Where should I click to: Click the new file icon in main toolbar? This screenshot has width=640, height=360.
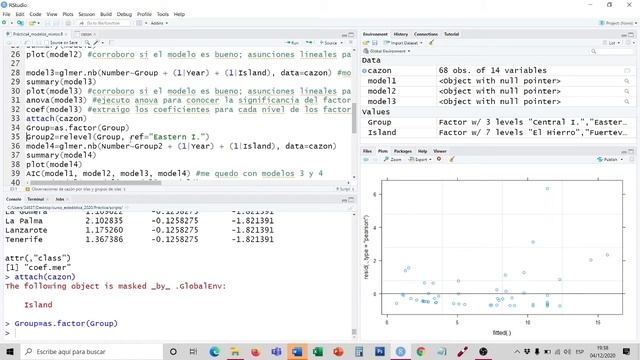4,23
